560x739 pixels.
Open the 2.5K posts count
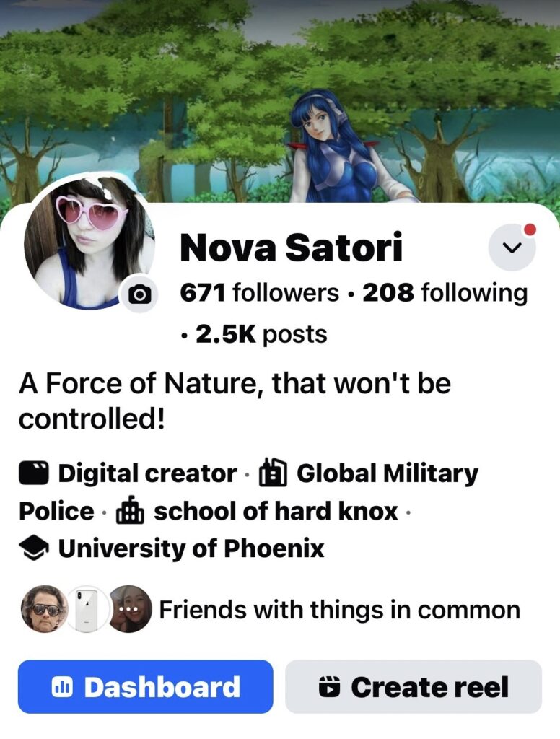click(261, 334)
